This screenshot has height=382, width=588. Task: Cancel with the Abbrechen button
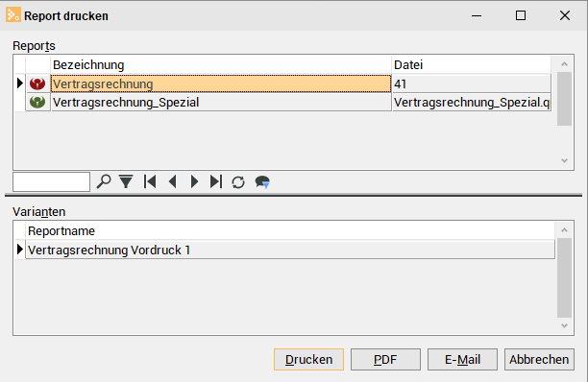tap(539, 360)
